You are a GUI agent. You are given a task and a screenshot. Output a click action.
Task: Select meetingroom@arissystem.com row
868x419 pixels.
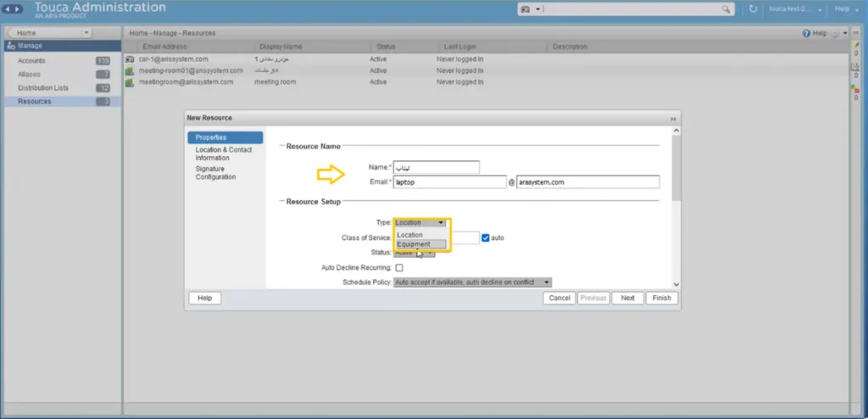[x=486, y=82]
